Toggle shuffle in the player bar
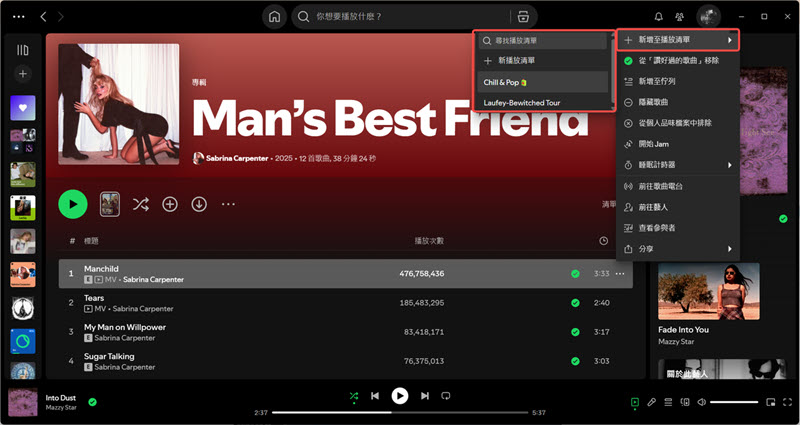The height and width of the screenshot is (425, 800). click(354, 396)
